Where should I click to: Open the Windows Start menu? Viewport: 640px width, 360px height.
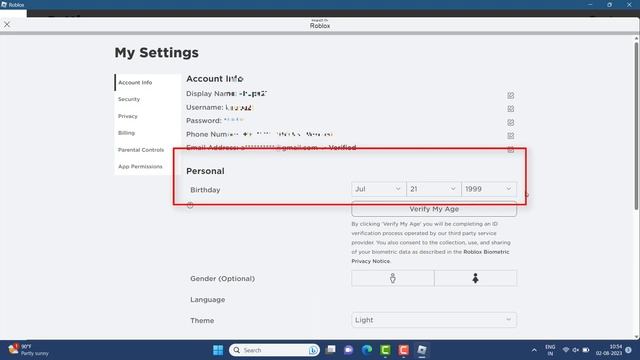point(218,350)
